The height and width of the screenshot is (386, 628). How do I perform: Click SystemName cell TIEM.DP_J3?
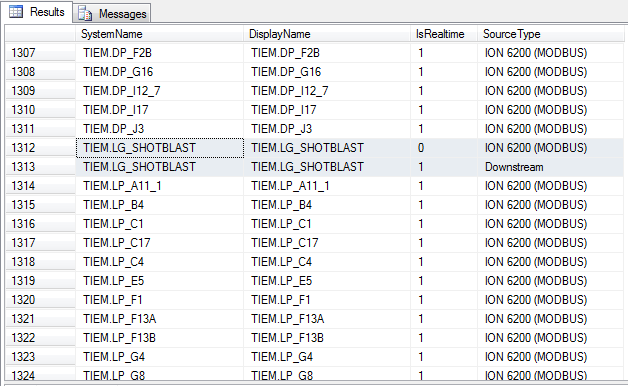(x=159, y=129)
